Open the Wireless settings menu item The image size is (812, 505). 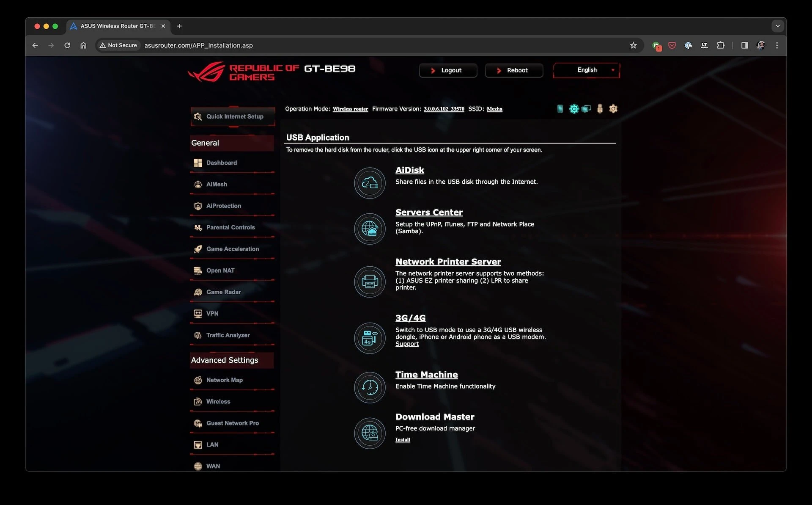click(x=232, y=402)
